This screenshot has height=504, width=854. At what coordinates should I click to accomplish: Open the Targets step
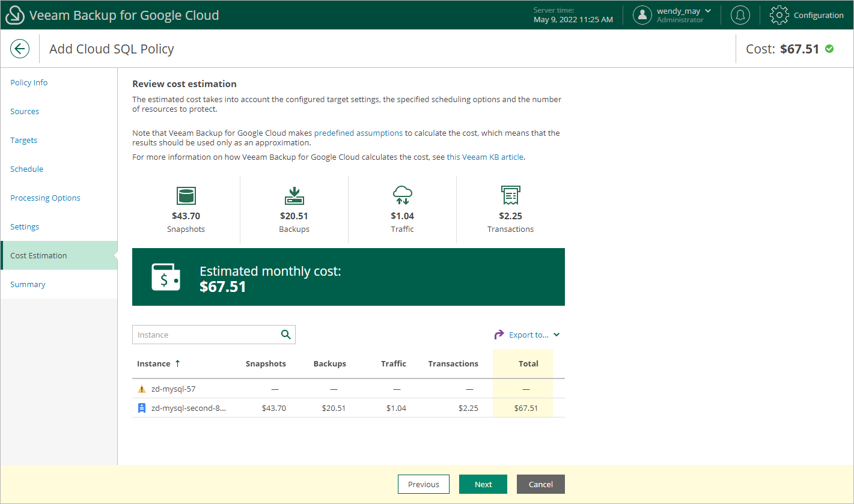[23, 140]
